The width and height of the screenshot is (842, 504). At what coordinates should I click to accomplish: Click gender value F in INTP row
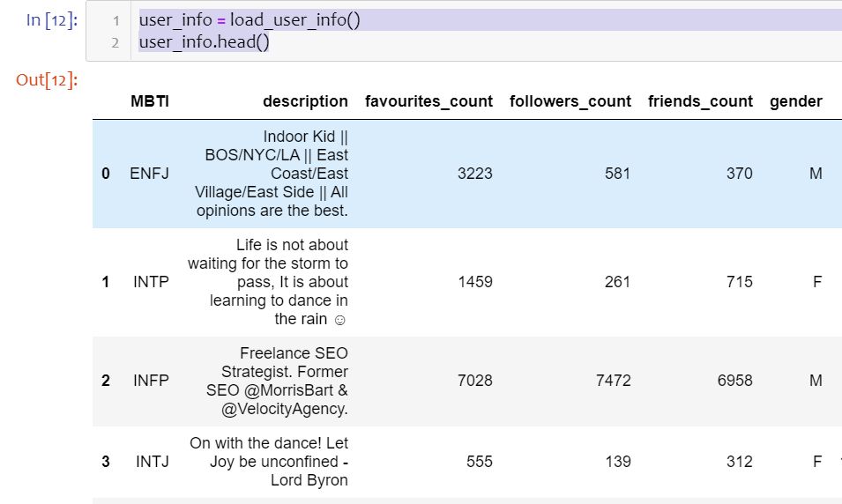tap(817, 282)
